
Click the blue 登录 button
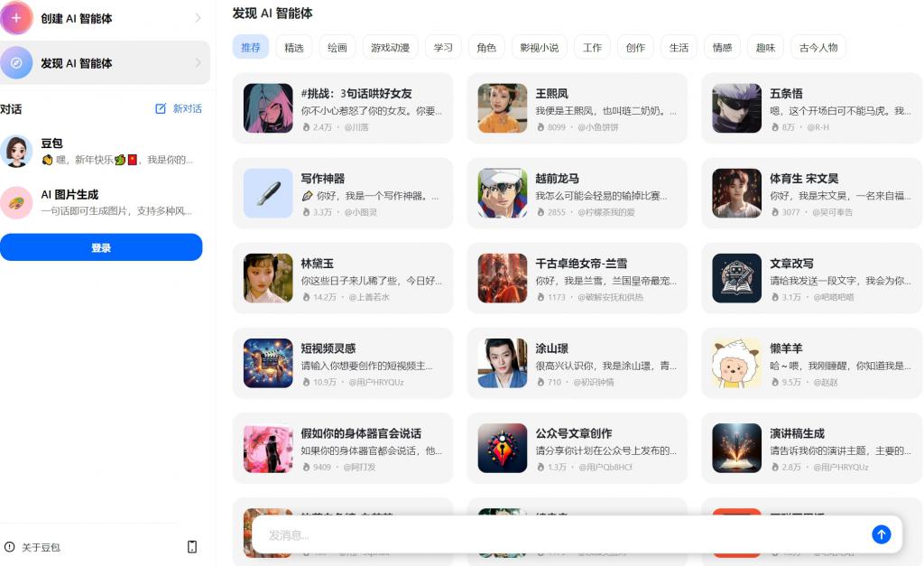coord(101,247)
